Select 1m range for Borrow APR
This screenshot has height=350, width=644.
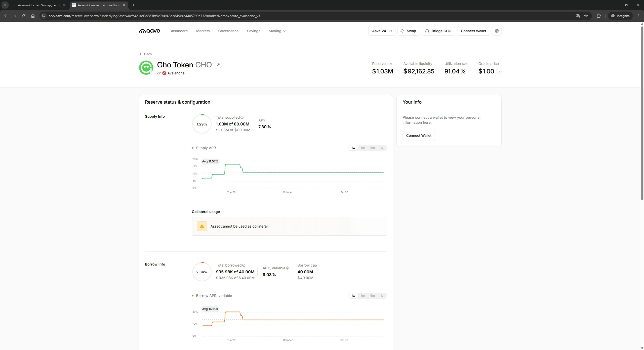[x=363, y=296]
